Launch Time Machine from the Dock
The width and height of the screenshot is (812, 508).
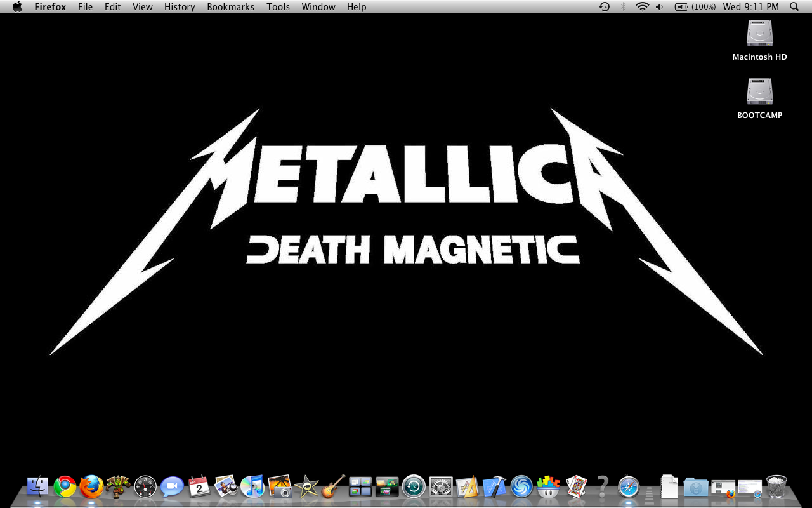414,487
